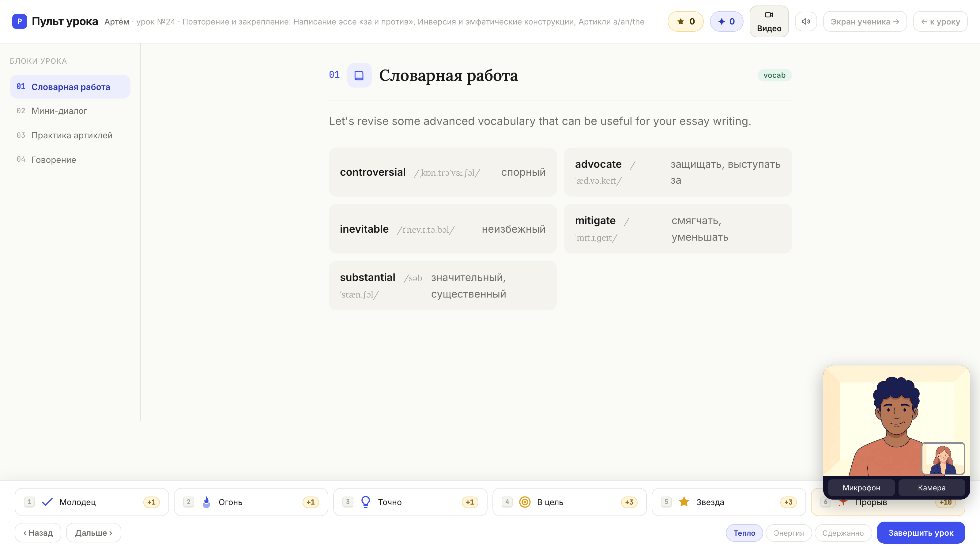Select the Сдержанно mood option
The height and width of the screenshot is (551, 980).
point(843,533)
